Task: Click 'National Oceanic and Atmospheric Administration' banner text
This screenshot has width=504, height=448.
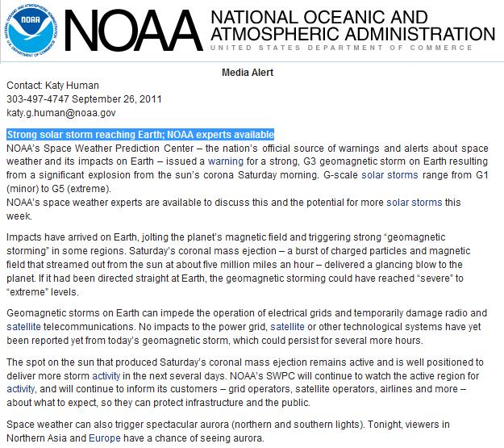Action: click(352, 26)
